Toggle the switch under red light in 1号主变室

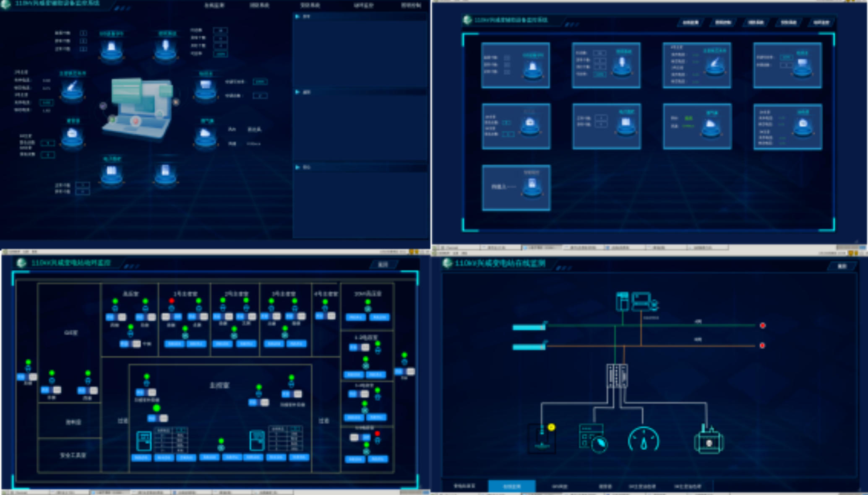coord(172,317)
